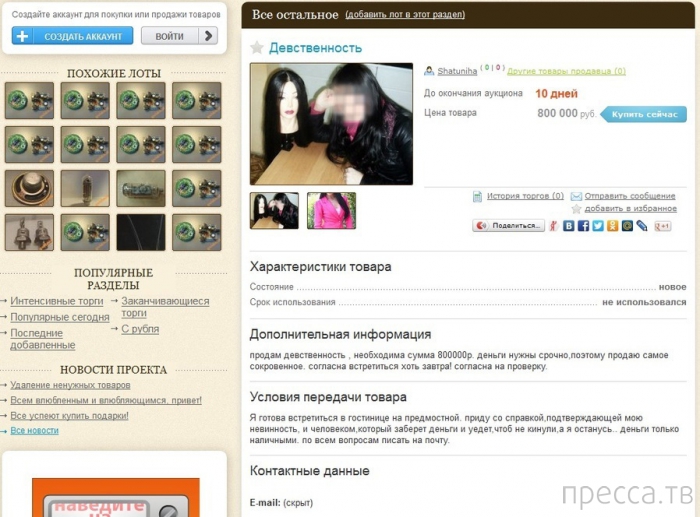Click Отправить сообщение link
This screenshot has width=700, height=517.
point(630,196)
